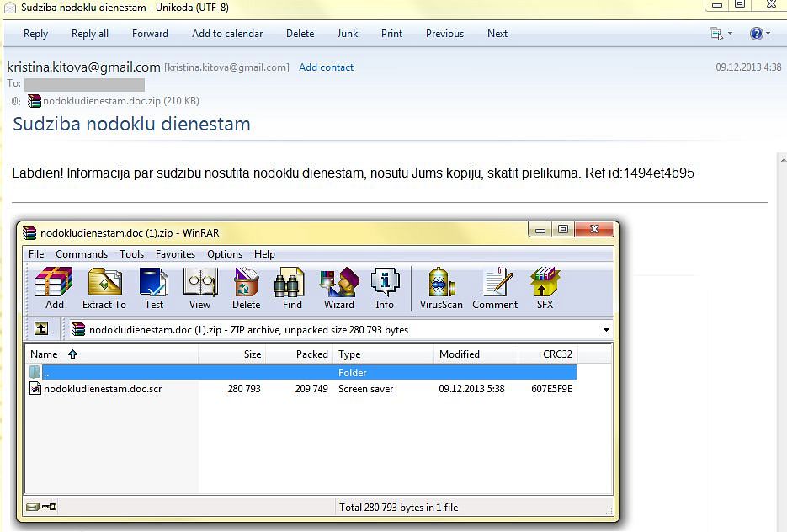Select the nodokludienestam.doc.scr file name
Screen dimensions: 787x532
pyautogui.click(x=103, y=389)
